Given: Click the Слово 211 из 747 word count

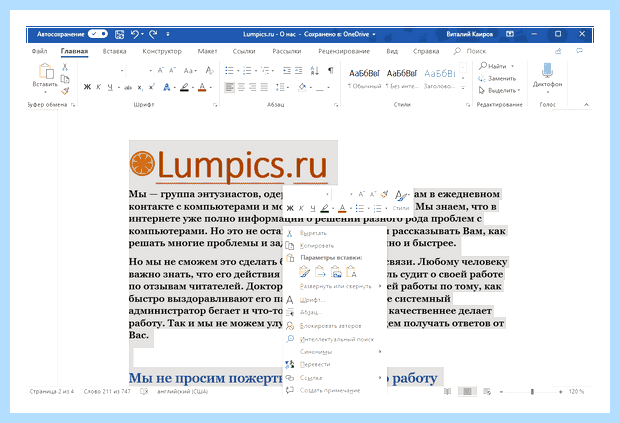Looking at the screenshot, I should 107,391.
